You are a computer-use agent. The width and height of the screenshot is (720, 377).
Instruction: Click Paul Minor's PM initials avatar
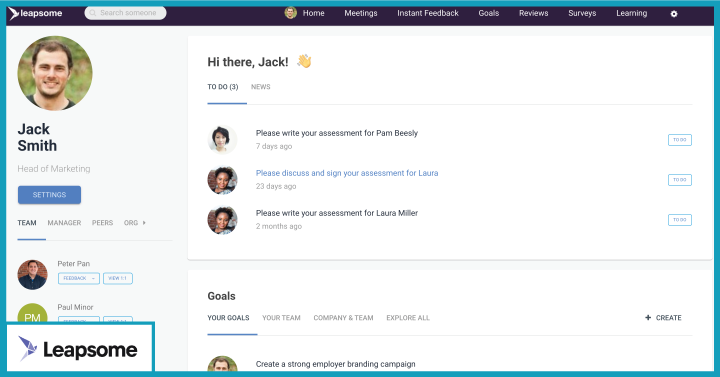[33, 313]
